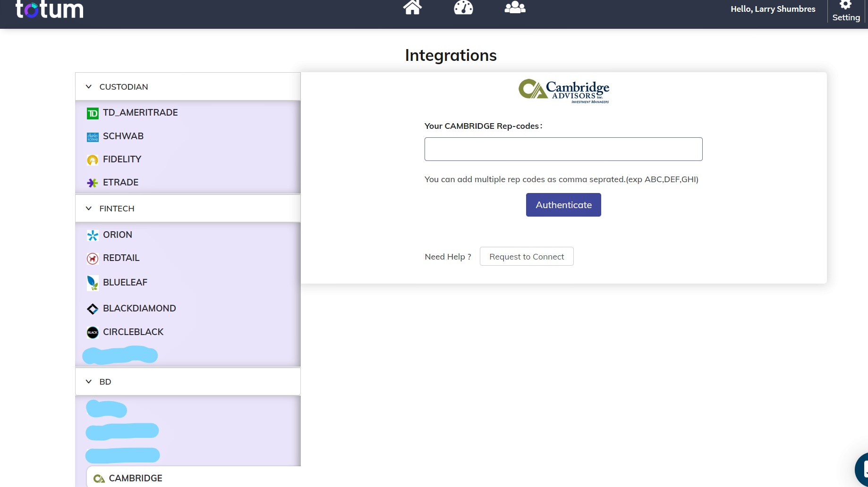Open FIDELITY integration

(x=122, y=160)
